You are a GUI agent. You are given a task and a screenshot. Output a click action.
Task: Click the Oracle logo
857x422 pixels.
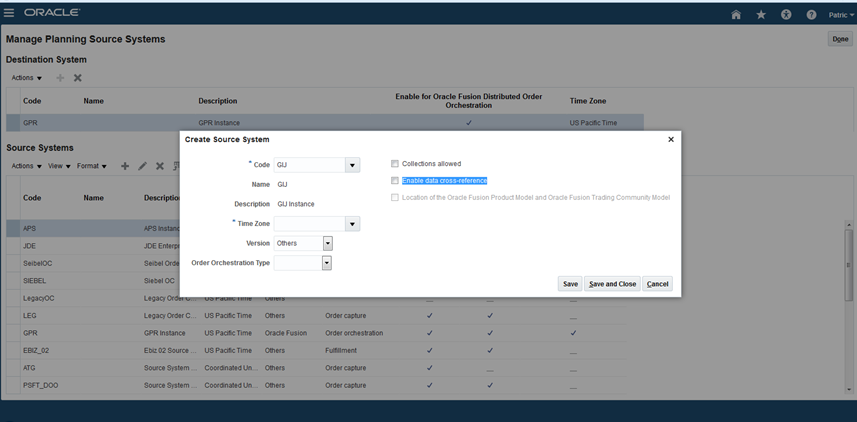tap(51, 13)
